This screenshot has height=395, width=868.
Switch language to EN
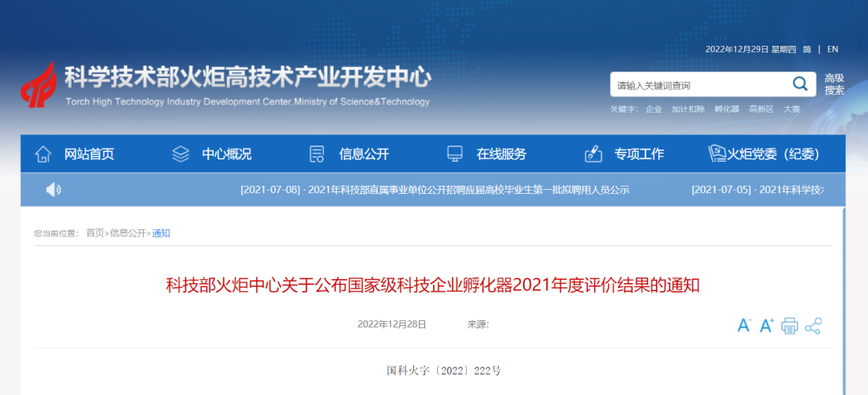click(x=833, y=49)
